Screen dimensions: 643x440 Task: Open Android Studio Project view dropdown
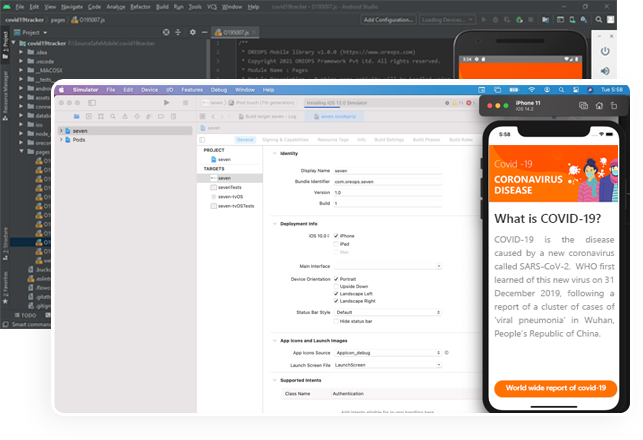(x=31, y=32)
